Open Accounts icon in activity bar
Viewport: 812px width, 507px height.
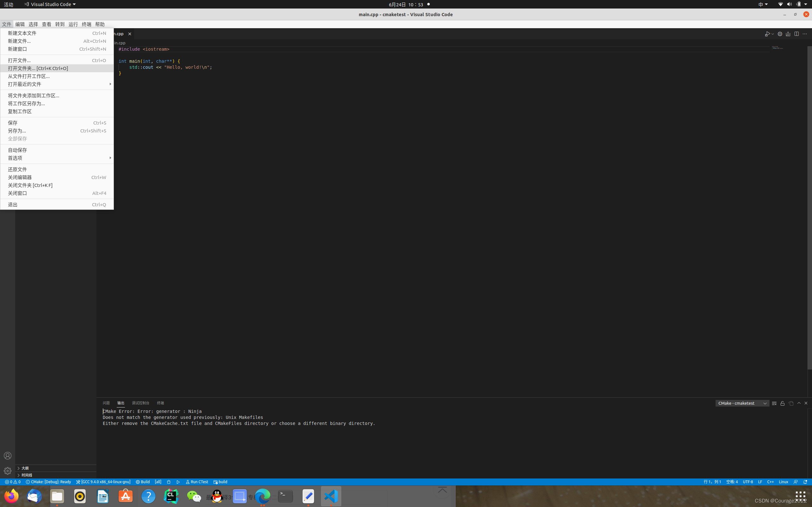[7, 456]
